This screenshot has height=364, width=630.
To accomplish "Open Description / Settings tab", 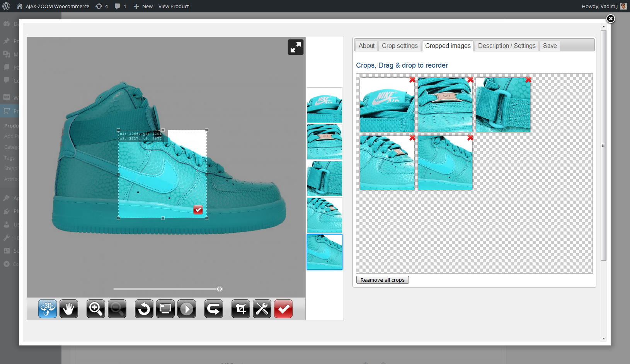I will [507, 46].
